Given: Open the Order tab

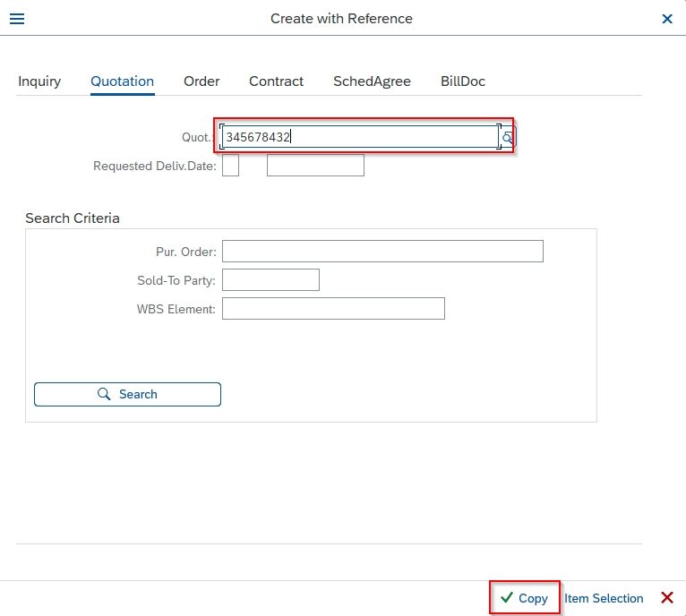Looking at the screenshot, I should (202, 81).
